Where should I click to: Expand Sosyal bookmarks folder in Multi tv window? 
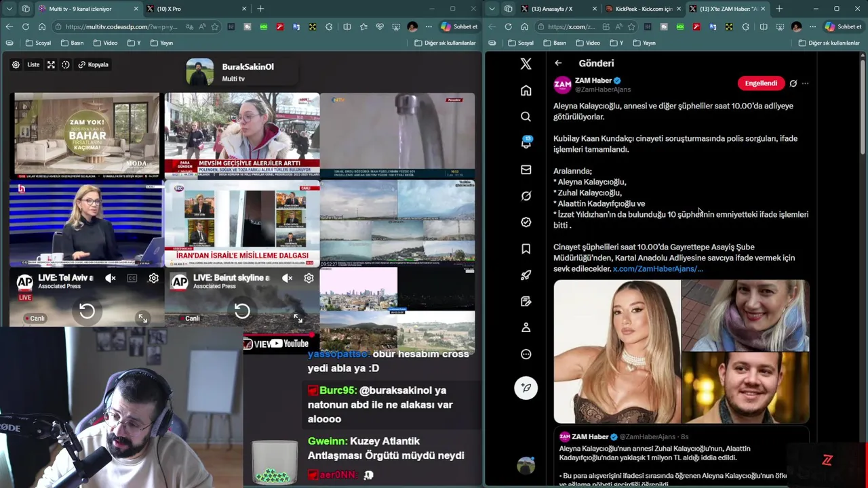pos(38,43)
